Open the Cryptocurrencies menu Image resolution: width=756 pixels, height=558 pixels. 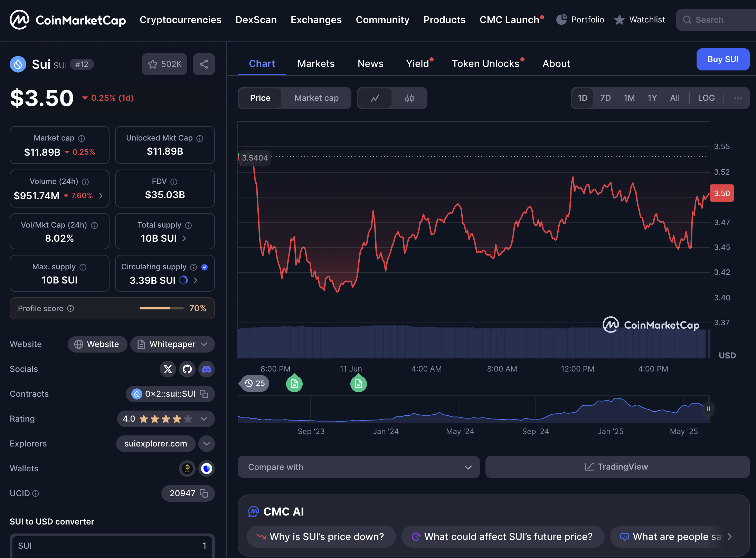[x=180, y=20]
